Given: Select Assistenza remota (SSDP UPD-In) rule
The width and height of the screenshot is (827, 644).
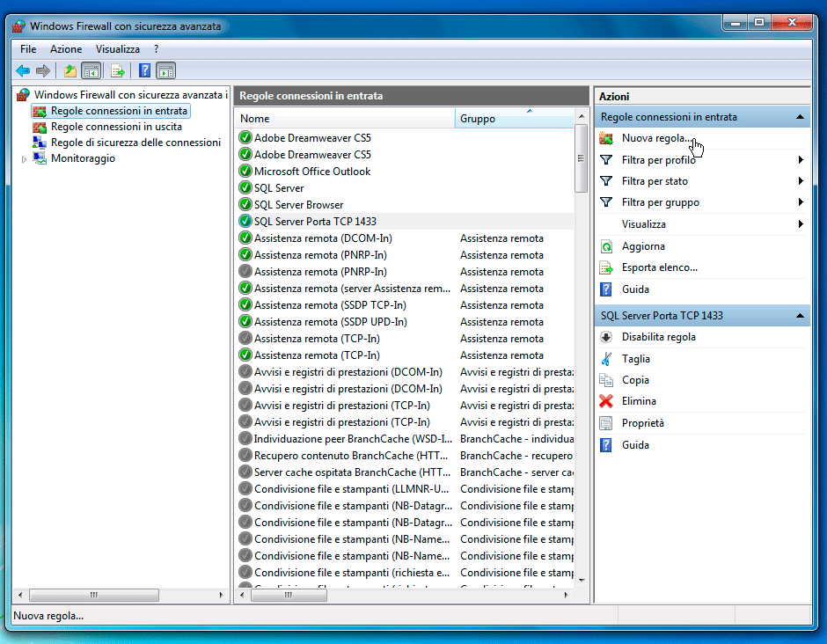Looking at the screenshot, I should 330,322.
